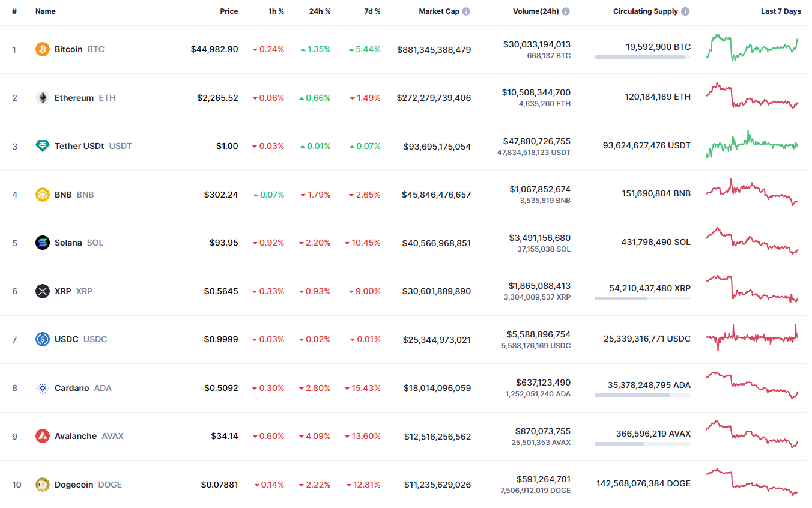The image size is (812, 508).
Task: Click the Avalanche red logo icon
Action: [x=42, y=436]
